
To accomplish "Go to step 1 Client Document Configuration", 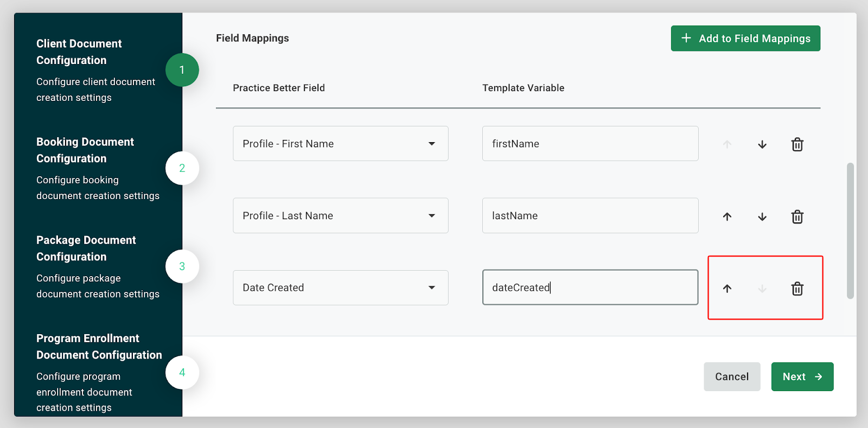I will (x=182, y=70).
